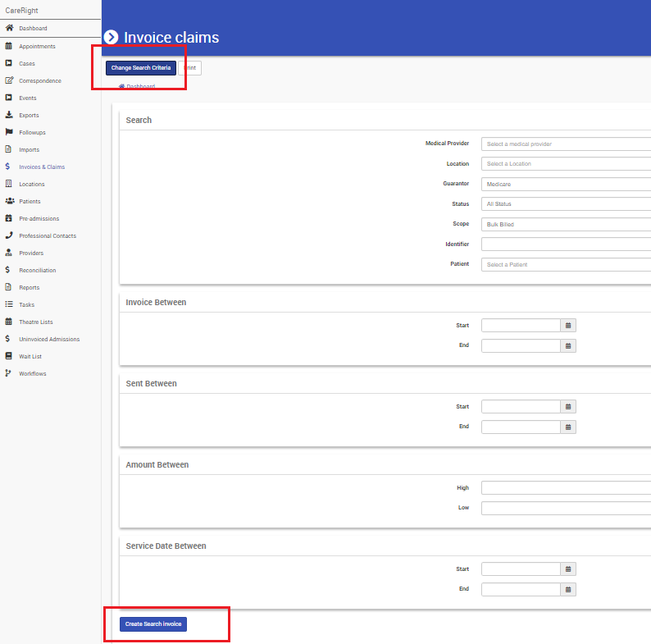651x644 pixels.
Task: Open the Select a Patient dropdown
Action: click(566, 265)
